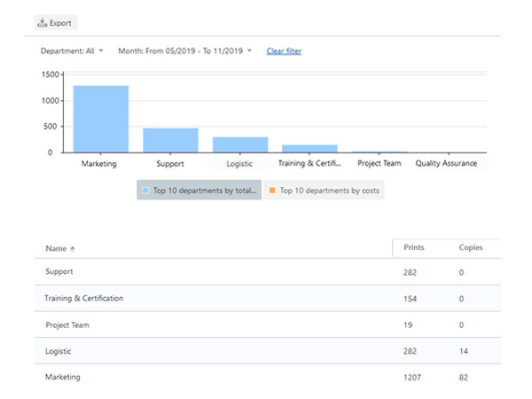Click the Logistic x-axis label
Image resolution: width=532 pixels, height=399 pixels.
tap(239, 164)
